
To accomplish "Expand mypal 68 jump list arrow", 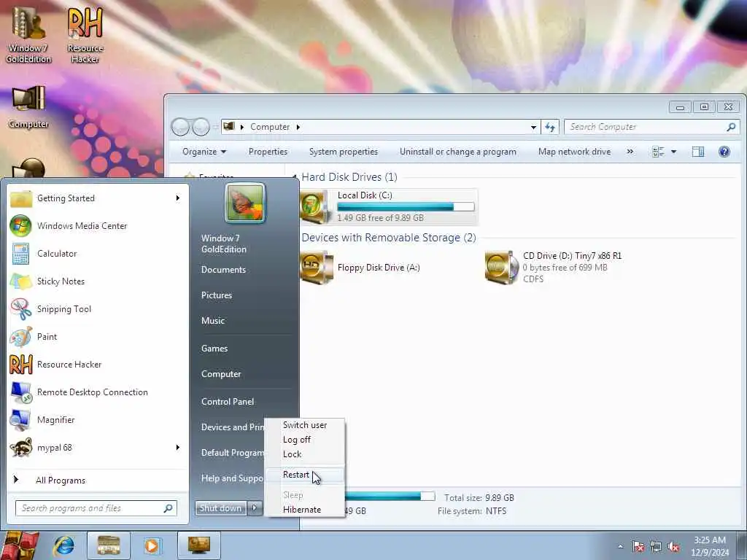I will tap(178, 448).
